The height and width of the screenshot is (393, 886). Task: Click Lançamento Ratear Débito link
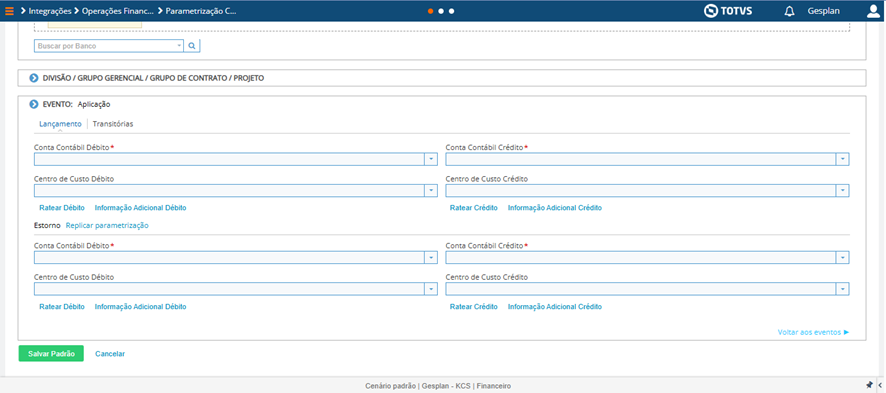[x=62, y=208]
